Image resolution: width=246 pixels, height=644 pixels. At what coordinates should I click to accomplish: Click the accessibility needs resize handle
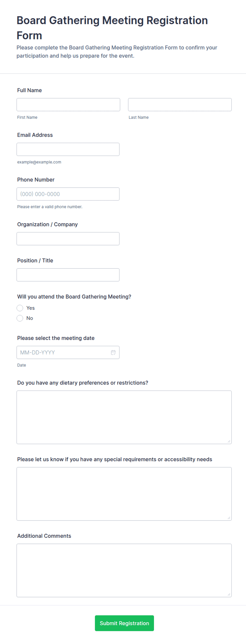tap(229, 518)
